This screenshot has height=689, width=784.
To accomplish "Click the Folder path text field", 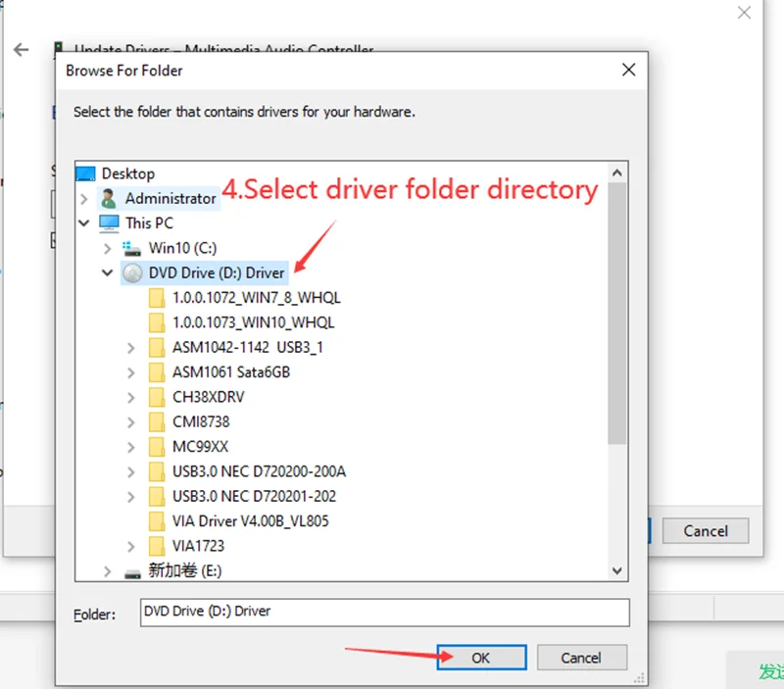I will (383, 612).
